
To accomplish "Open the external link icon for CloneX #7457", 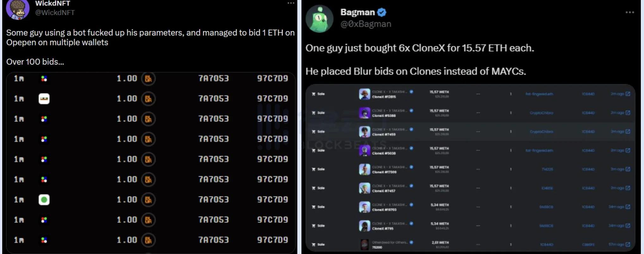I will [x=628, y=188].
